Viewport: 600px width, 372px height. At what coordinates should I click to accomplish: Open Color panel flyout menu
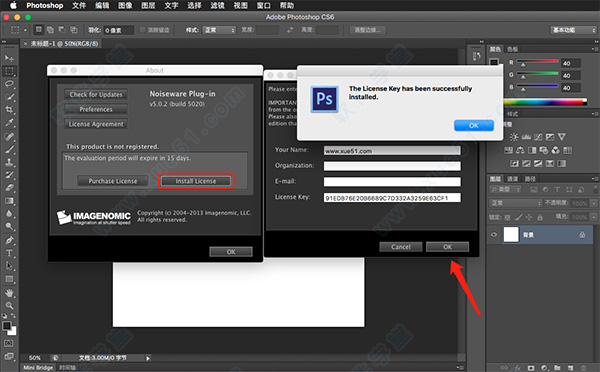(594, 49)
